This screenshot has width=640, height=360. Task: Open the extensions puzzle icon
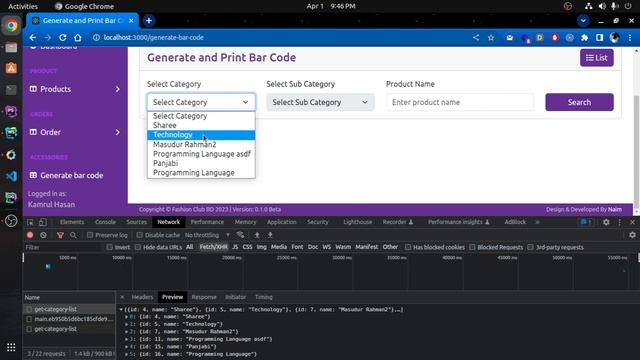[x=584, y=38]
